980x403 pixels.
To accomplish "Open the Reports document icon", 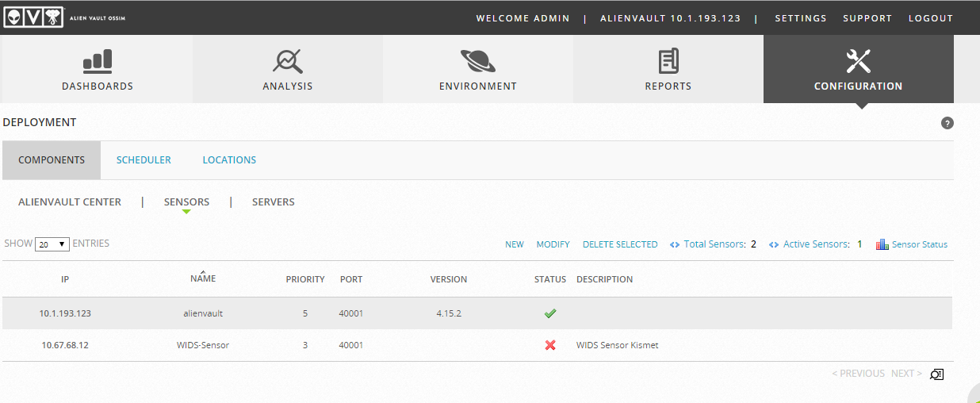I will (668, 61).
